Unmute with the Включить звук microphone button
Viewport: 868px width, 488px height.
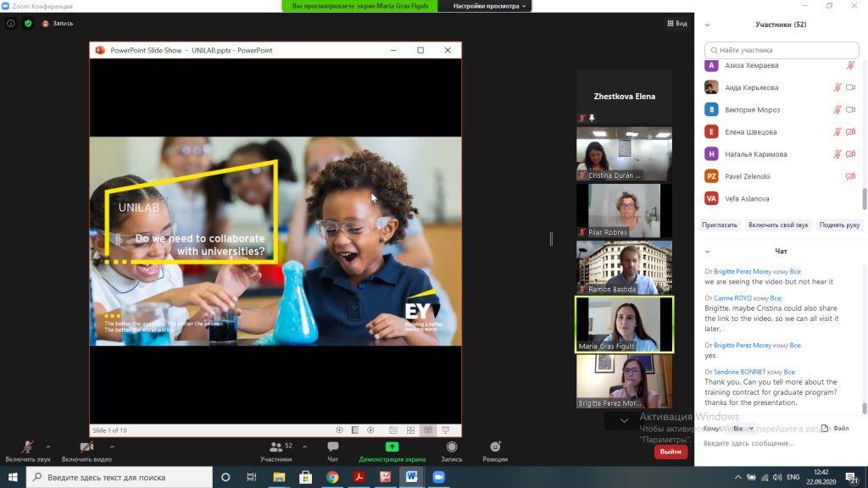click(28, 452)
